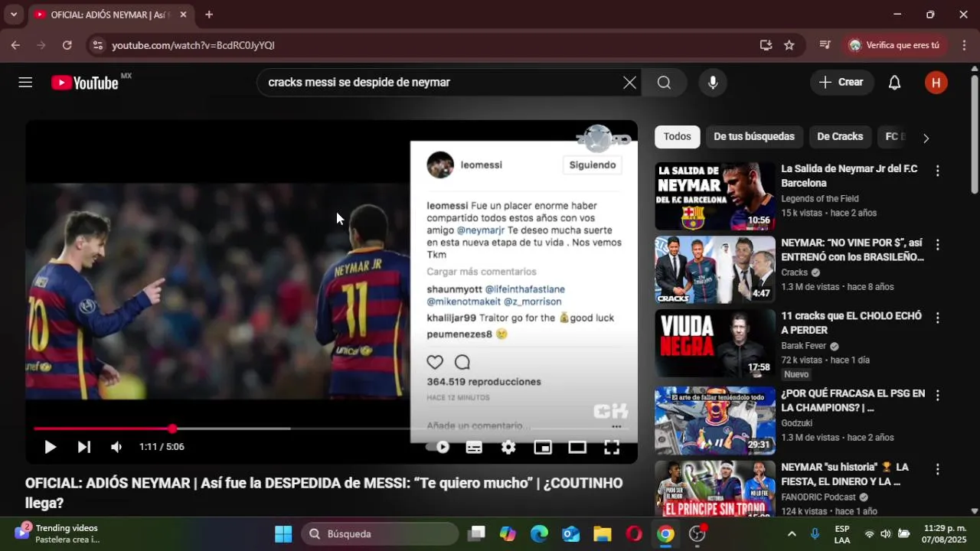
Task: Open the Crear menu
Action: click(x=841, y=83)
